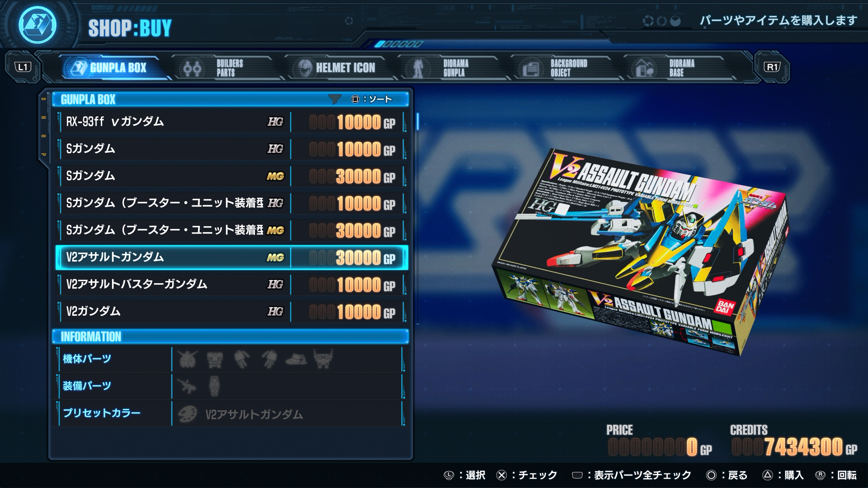Click the backpack part icon
Screen dimensions: 868x488
tap(323, 359)
